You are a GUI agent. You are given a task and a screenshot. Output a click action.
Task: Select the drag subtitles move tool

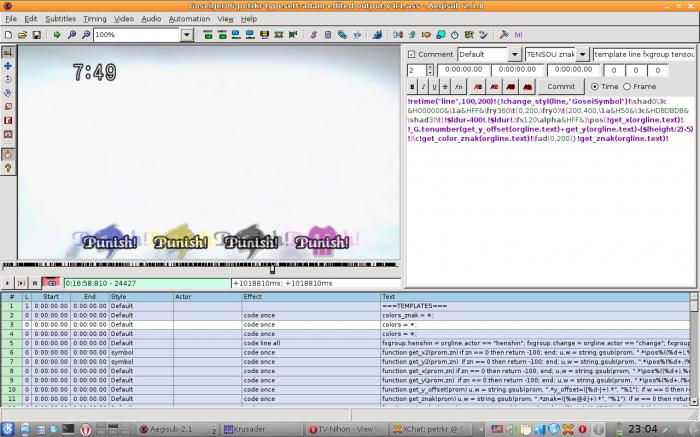click(8, 66)
